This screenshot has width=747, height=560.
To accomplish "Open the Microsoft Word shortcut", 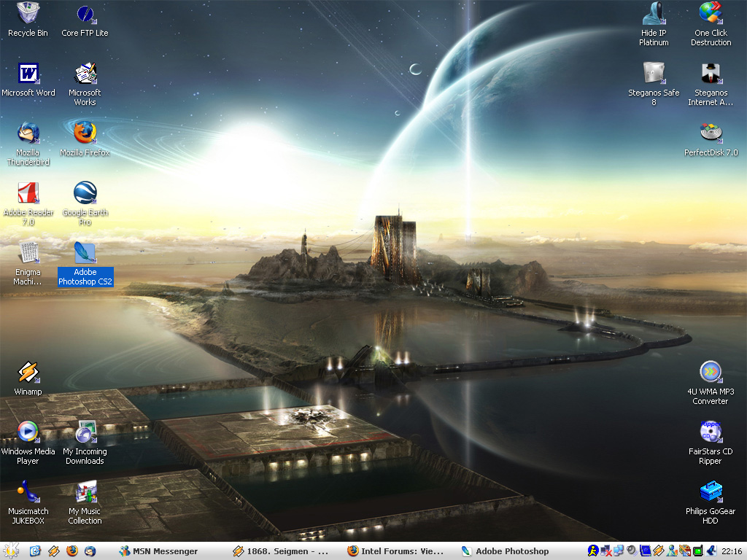I will pyautogui.click(x=28, y=74).
